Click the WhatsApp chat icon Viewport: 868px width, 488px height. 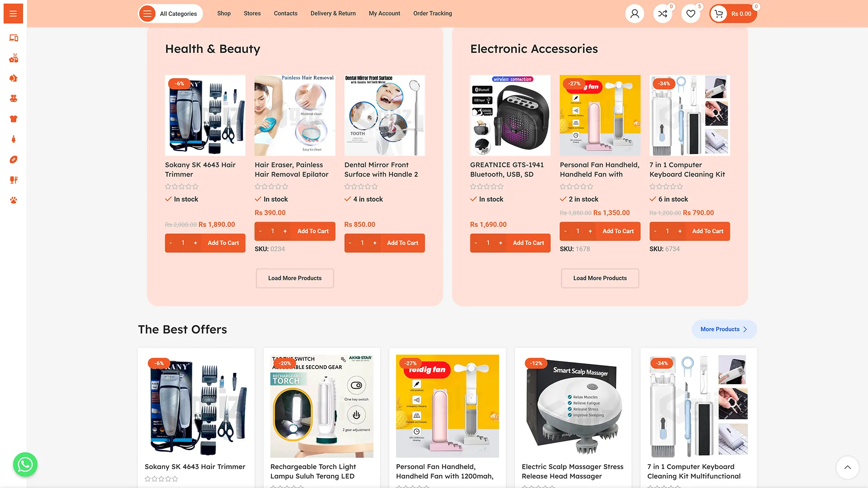[x=25, y=465]
